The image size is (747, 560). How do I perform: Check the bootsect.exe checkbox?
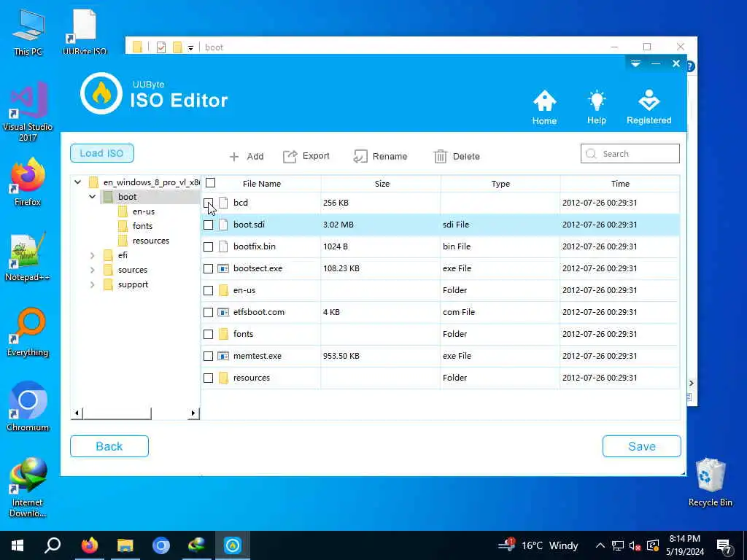(x=208, y=268)
